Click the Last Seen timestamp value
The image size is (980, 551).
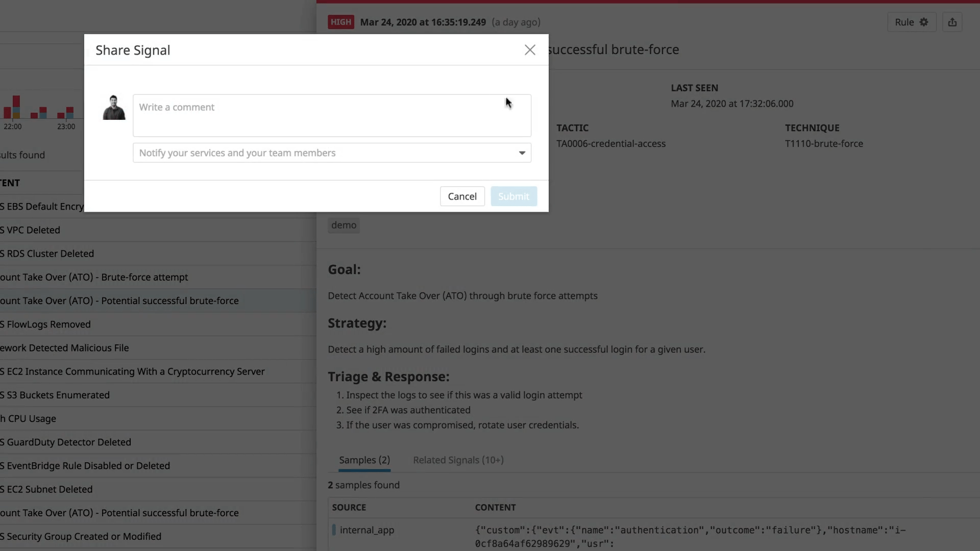[x=732, y=104]
